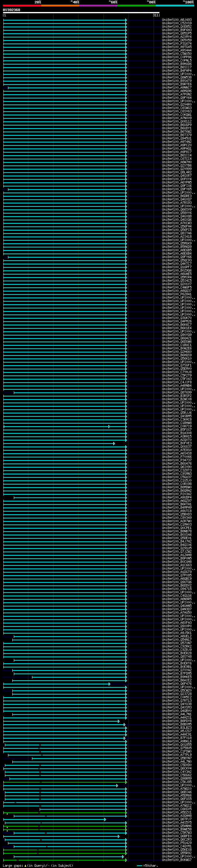
Task: Click the red 20% identity legend segment
Action: pyautogui.click(x=22, y=6)
